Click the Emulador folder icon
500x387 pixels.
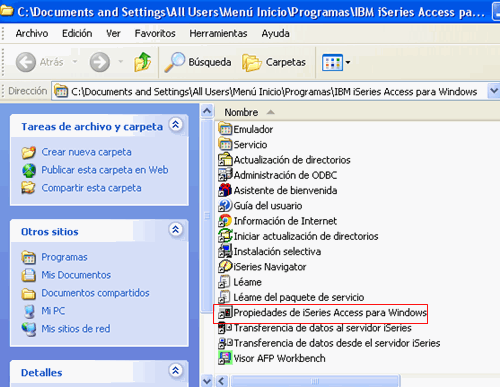(x=225, y=129)
